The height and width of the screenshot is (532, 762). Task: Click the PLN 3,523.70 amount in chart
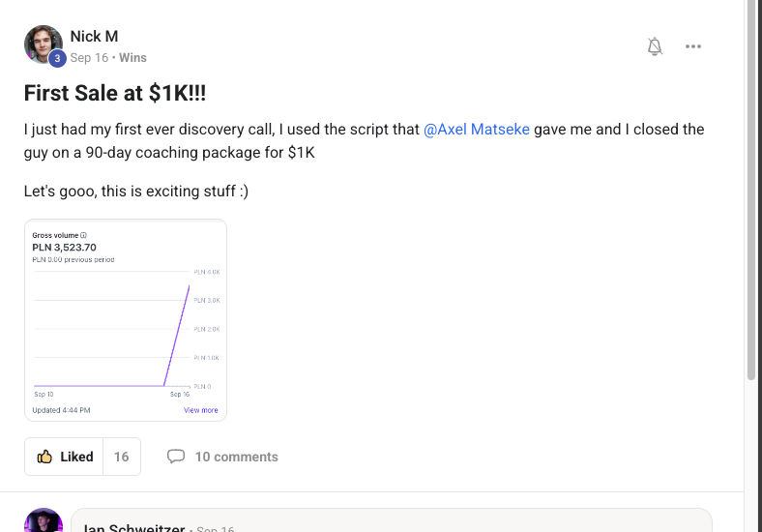(64, 247)
